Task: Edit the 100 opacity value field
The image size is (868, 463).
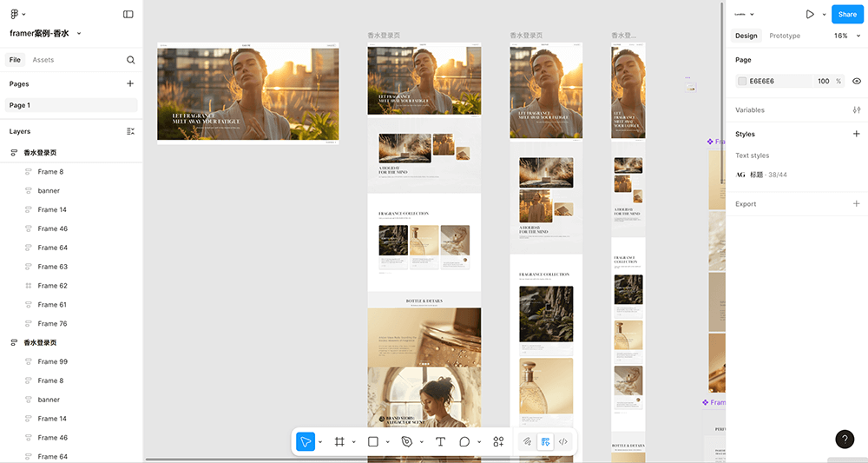Action: [823, 81]
